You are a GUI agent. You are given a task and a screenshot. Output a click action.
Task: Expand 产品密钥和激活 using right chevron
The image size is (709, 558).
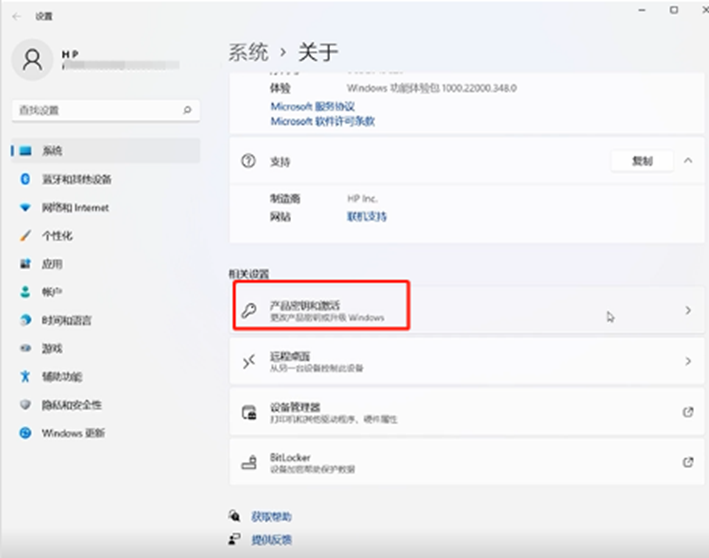click(x=688, y=311)
